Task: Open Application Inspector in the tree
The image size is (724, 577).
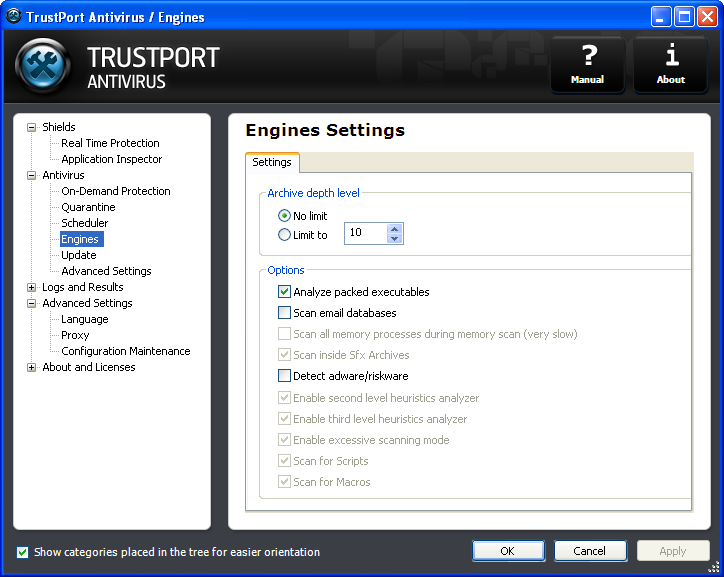Action: coord(112,159)
